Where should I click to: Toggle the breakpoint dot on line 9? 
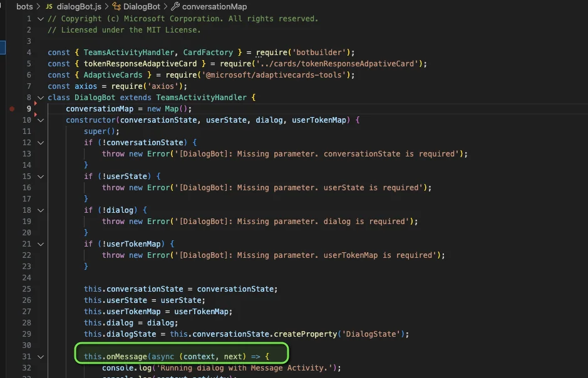point(12,109)
